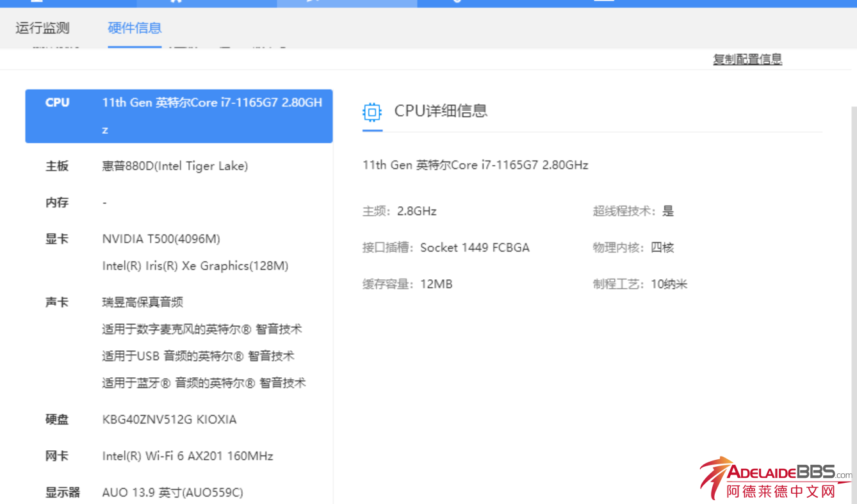The image size is (857, 504).
Task: Click 适用于数字麦克风的英特尔 智音技术 line
Action: click(202, 329)
